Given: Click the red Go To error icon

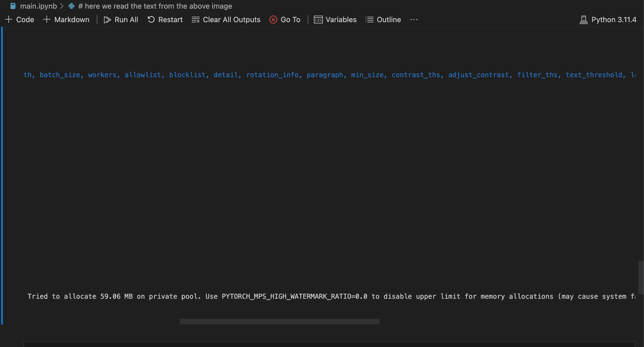Looking at the screenshot, I should [273, 20].
